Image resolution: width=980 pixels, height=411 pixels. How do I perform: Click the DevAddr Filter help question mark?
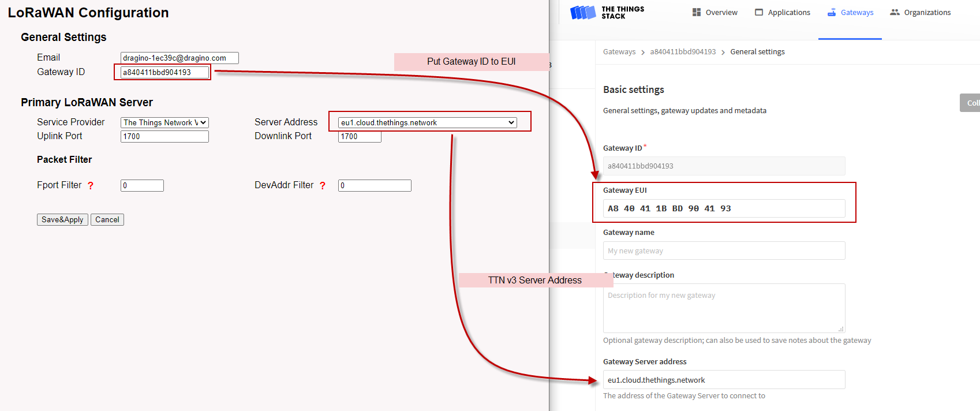(323, 185)
